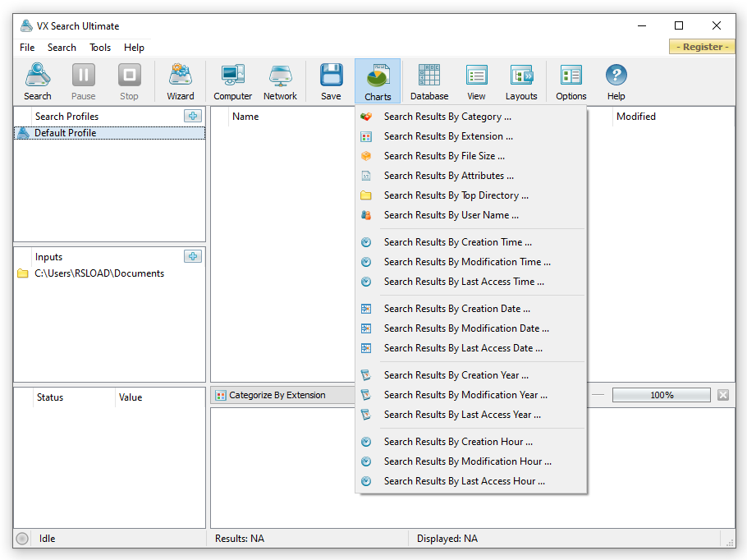Screen dimensions: 747x560
Task: Click the Results: NA status text
Action: (240, 539)
